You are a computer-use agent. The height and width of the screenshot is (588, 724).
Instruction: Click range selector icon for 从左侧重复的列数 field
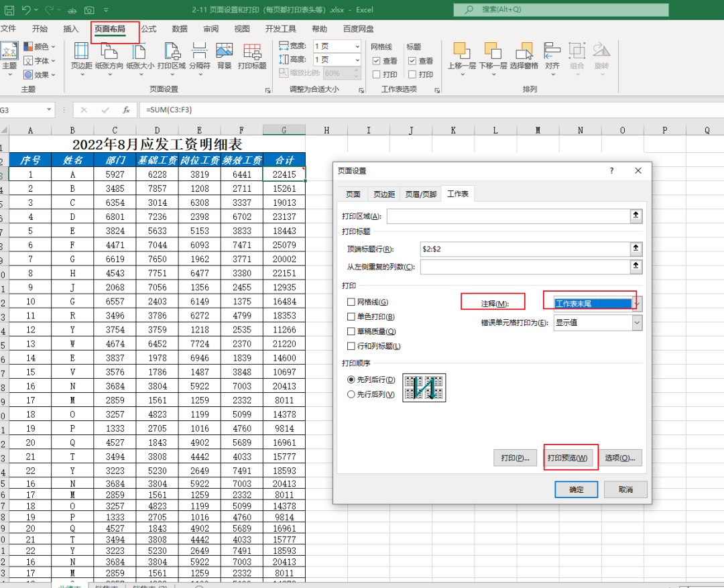[x=636, y=267]
